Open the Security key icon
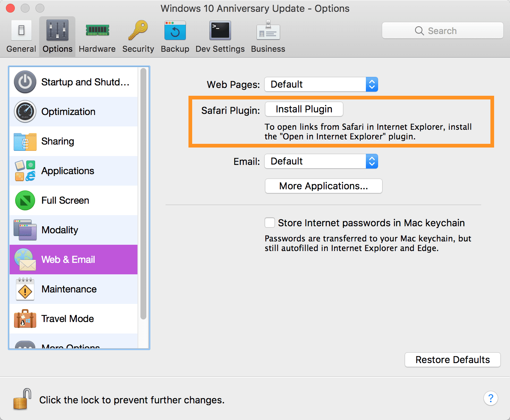 click(138, 30)
